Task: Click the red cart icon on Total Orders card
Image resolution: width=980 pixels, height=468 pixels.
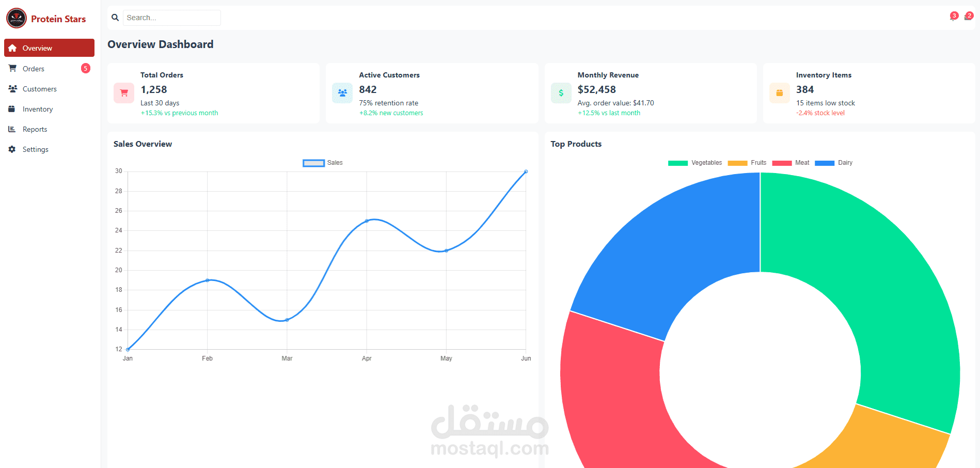Action: (124, 93)
